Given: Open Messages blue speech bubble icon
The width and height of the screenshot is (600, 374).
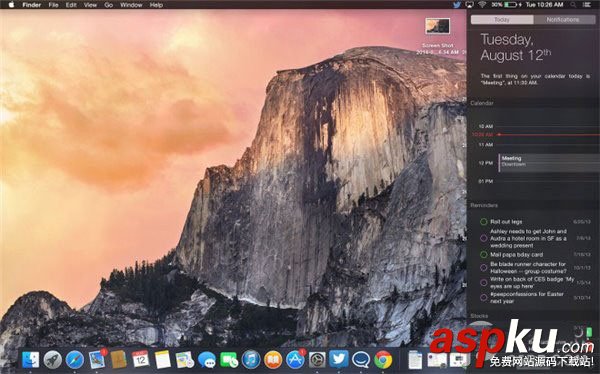Looking at the screenshot, I should [x=207, y=360].
